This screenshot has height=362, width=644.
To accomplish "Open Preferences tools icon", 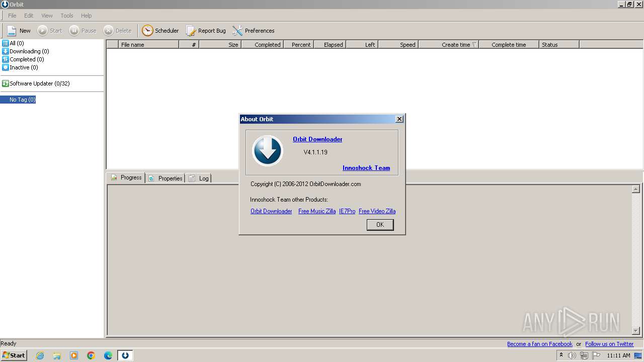I will click(x=237, y=31).
